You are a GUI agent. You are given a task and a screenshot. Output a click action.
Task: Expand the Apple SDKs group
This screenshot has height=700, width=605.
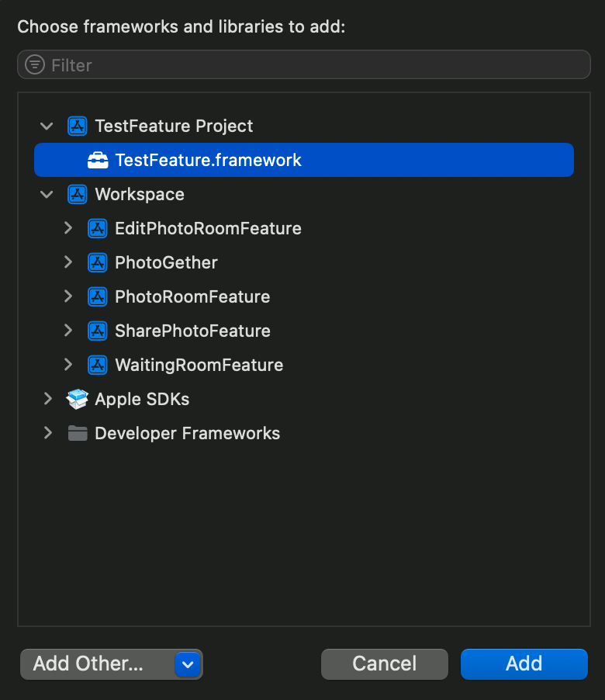coord(48,399)
